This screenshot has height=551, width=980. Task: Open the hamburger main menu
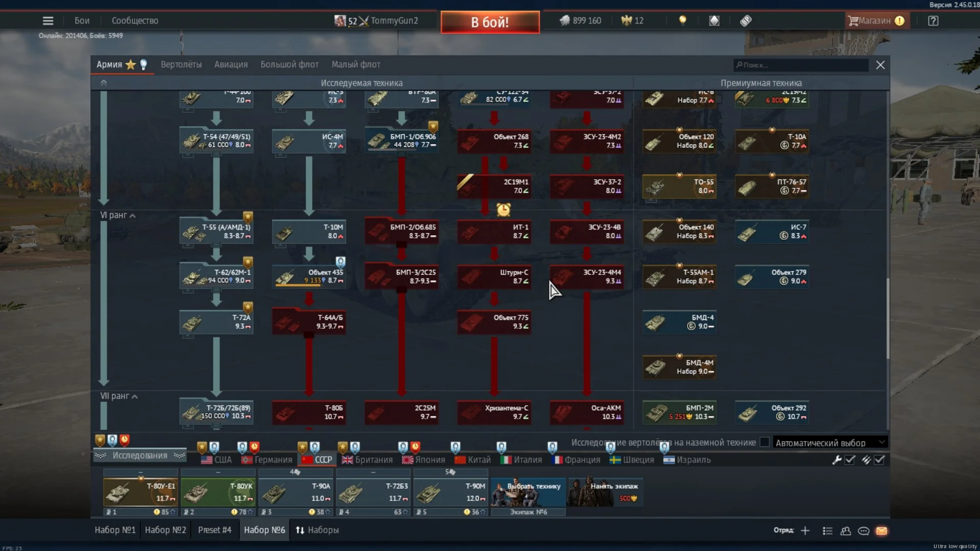point(48,21)
